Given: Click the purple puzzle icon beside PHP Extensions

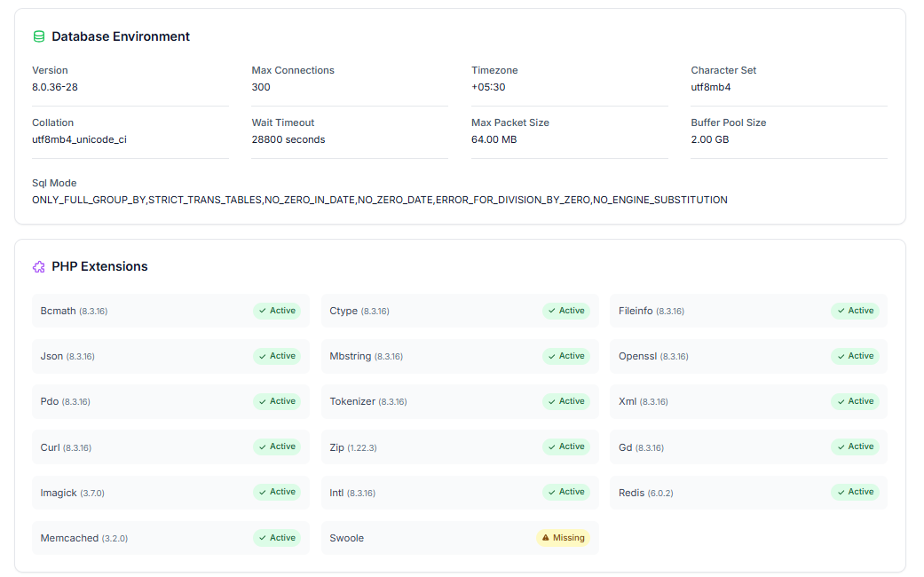Looking at the screenshot, I should (x=39, y=267).
